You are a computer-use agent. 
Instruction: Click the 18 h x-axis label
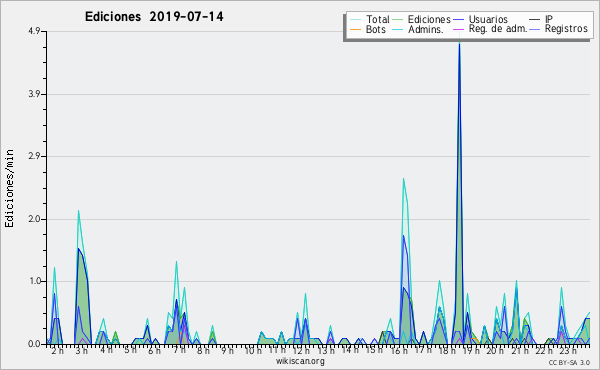[447, 350]
